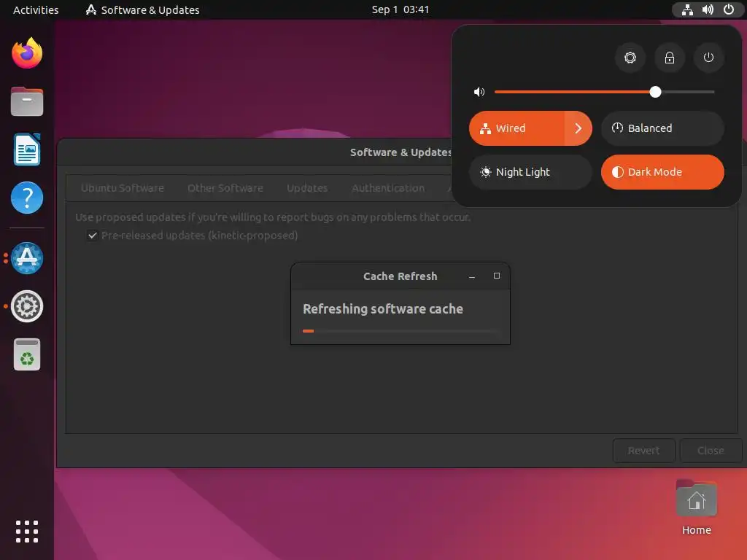747x560 pixels.
Task: Click Activities in the top bar
Action: (x=36, y=9)
